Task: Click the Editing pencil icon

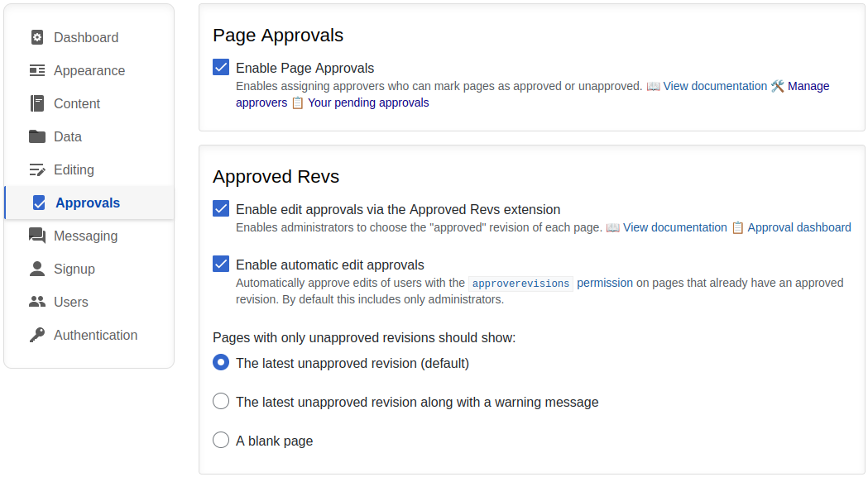Action: point(37,169)
